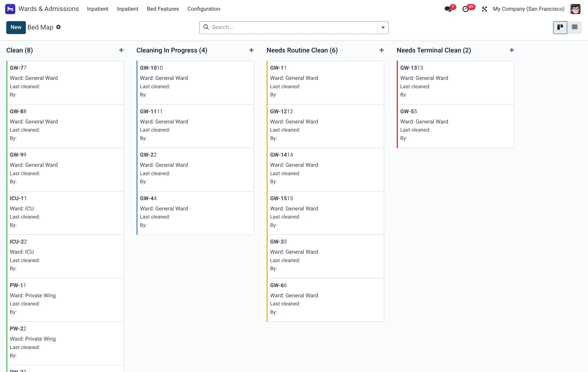The height and width of the screenshot is (372, 588).
Task: Open the PW-11 bed card
Action: (x=65, y=300)
